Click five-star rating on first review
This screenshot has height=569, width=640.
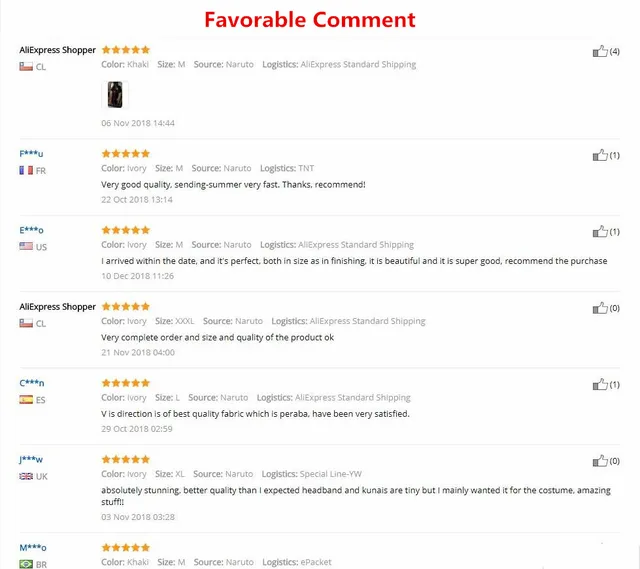tap(126, 50)
